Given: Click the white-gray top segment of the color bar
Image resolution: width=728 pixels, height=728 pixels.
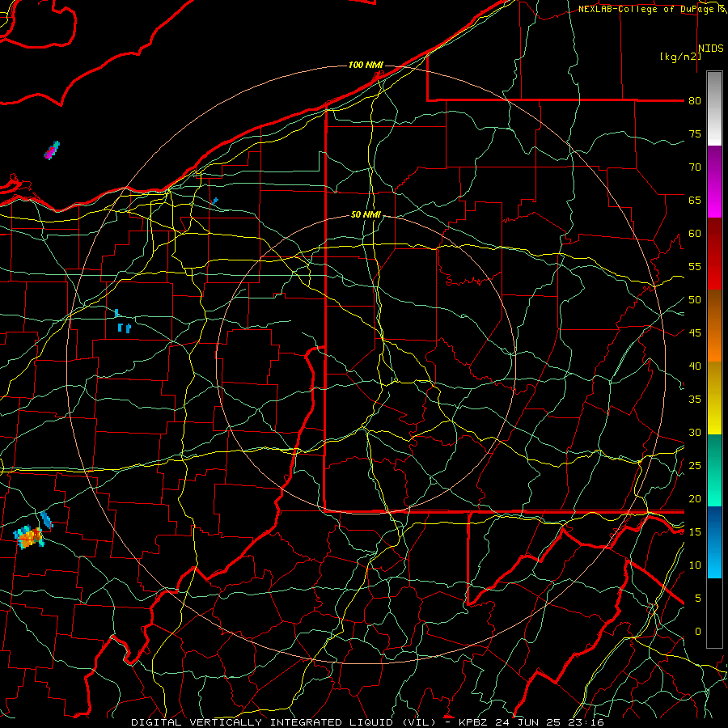Looking at the screenshot, I should coord(714,108).
